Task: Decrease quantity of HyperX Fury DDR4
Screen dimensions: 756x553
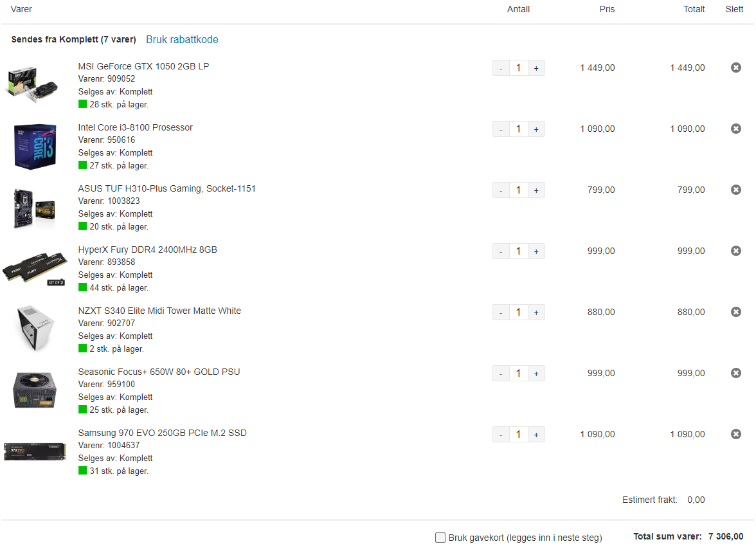Action: pyautogui.click(x=501, y=251)
